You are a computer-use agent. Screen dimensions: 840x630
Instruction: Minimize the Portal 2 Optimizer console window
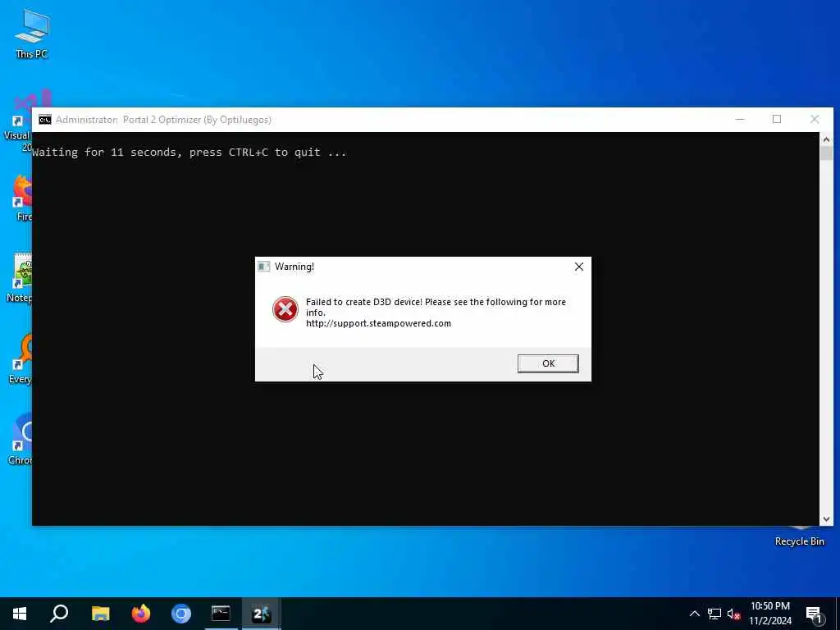(x=740, y=120)
